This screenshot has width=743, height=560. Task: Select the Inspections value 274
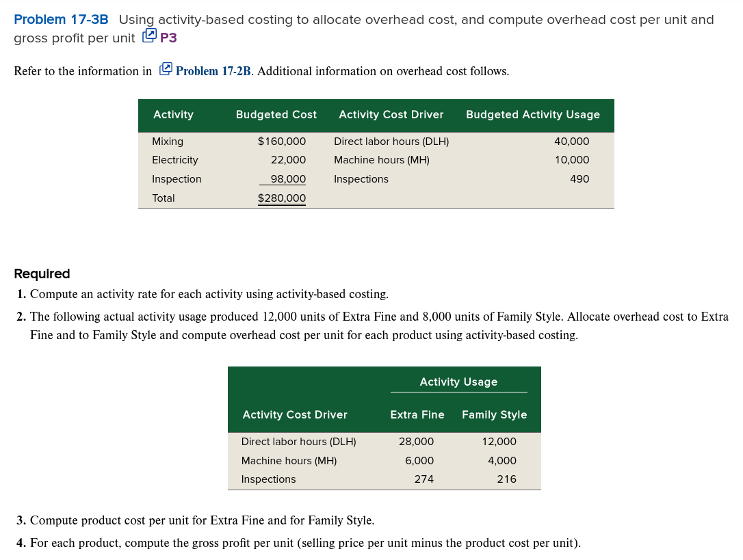424,479
